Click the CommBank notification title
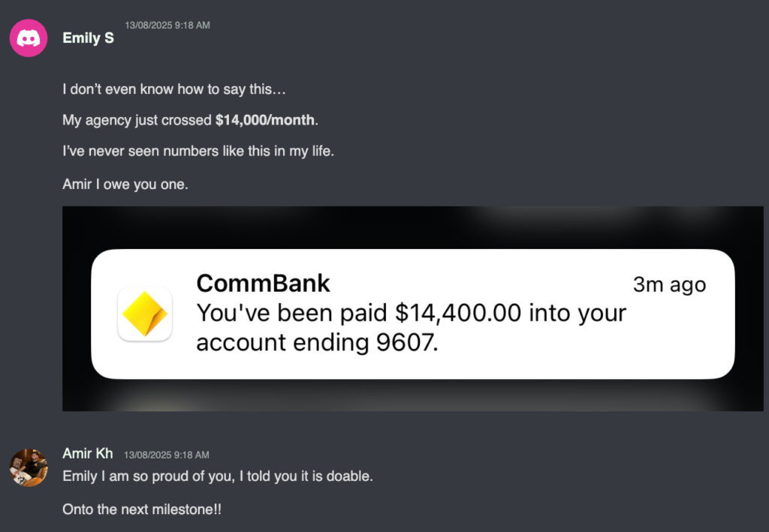Viewport: 769px width, 532px height. click(263, 283)
